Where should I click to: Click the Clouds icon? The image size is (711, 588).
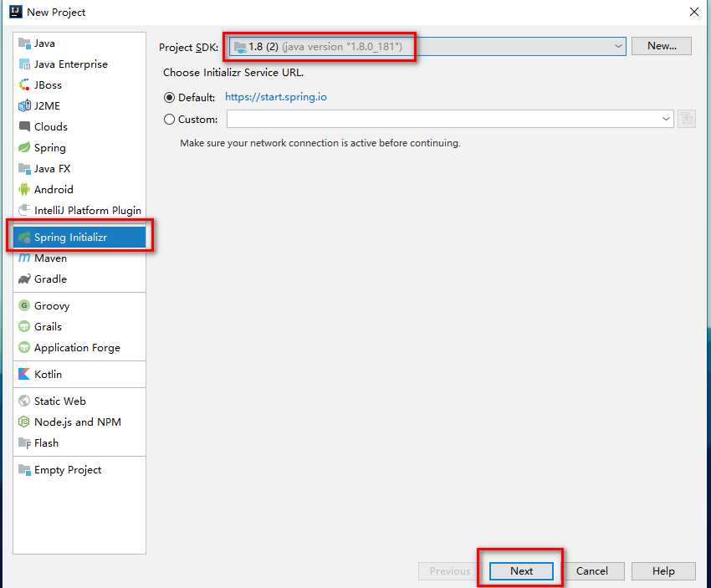pos(24,126)
